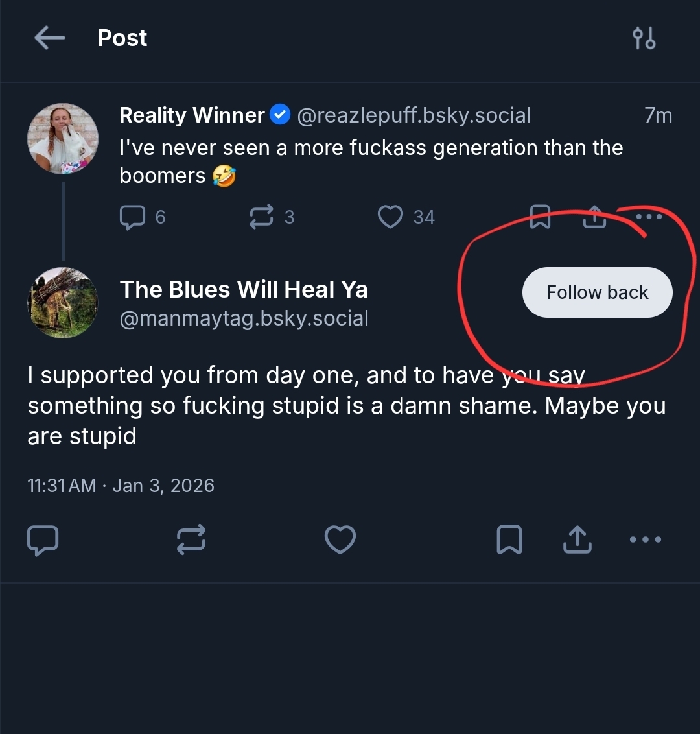The height and width of the screenshot is (734, 700).
Task: Open The Blues Will Heal Ya avatar
Action: click(63, 303)
